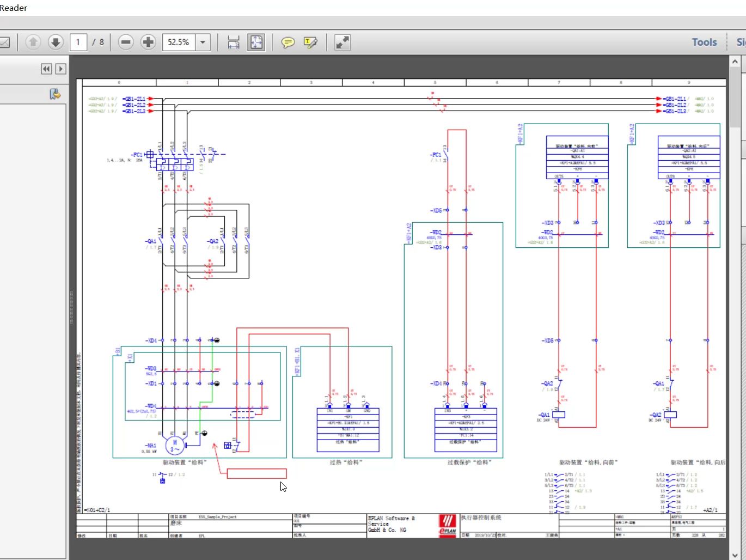Click the vertical scrollbar down arrow
This screenshot has height=560, width=746.
[735, 555]
